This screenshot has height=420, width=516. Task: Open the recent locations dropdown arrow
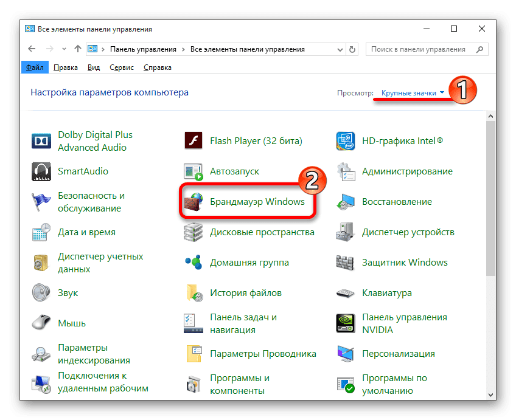tap(64, 49)
